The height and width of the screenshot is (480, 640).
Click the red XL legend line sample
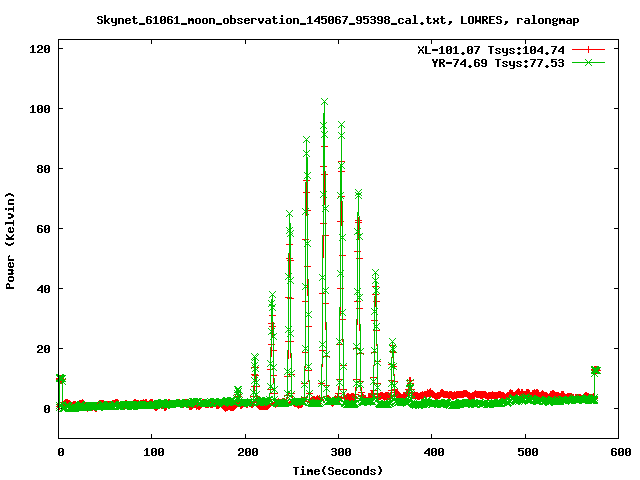588,50
